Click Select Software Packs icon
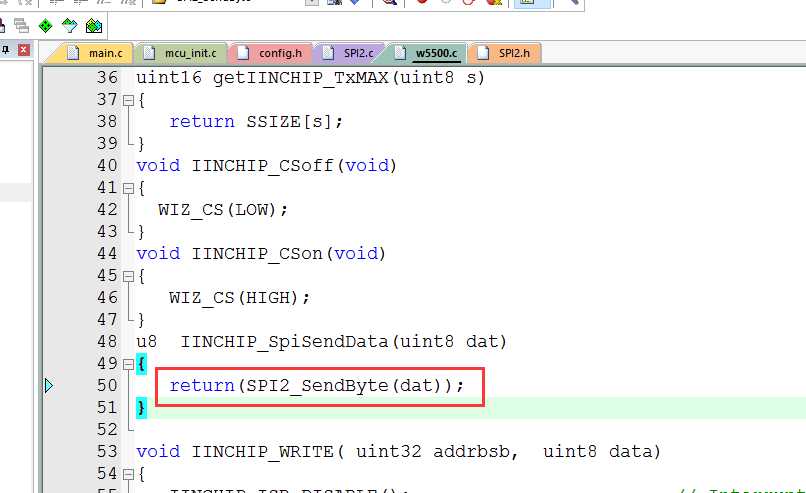The image size is (806, 493). tap(69, 25)
